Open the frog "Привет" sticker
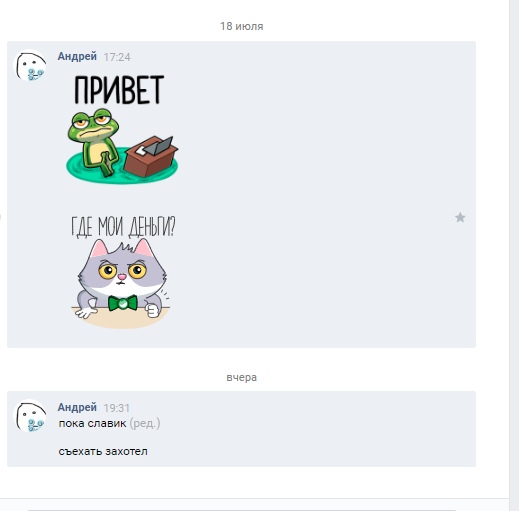This screenshot has width=519, height=511. (x=122, y=129)
